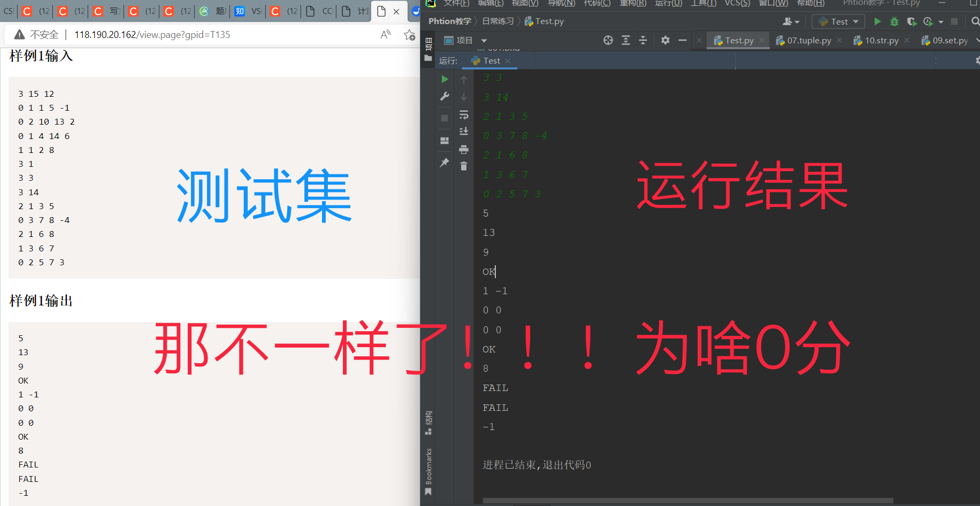This screenshot has width=980, height=506.
Task: Open Test.py from the breadcrumb path
Action: point(549,21)
